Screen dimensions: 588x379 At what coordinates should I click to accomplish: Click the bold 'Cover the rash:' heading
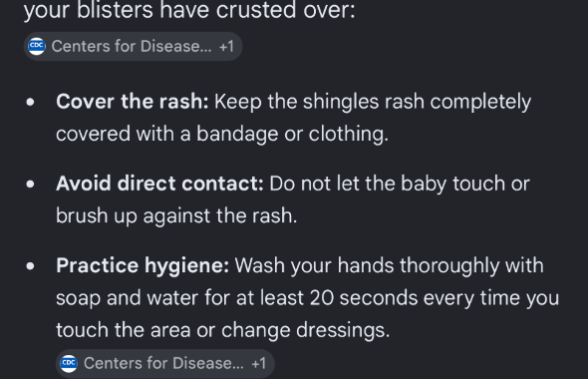pyautogui.click(x=132, y=102)
